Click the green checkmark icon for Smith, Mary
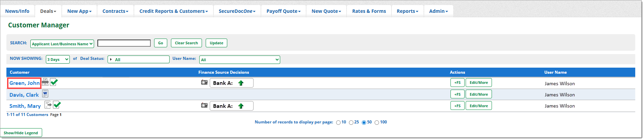Viewport: 644px width, 140px height. (57, 105)
